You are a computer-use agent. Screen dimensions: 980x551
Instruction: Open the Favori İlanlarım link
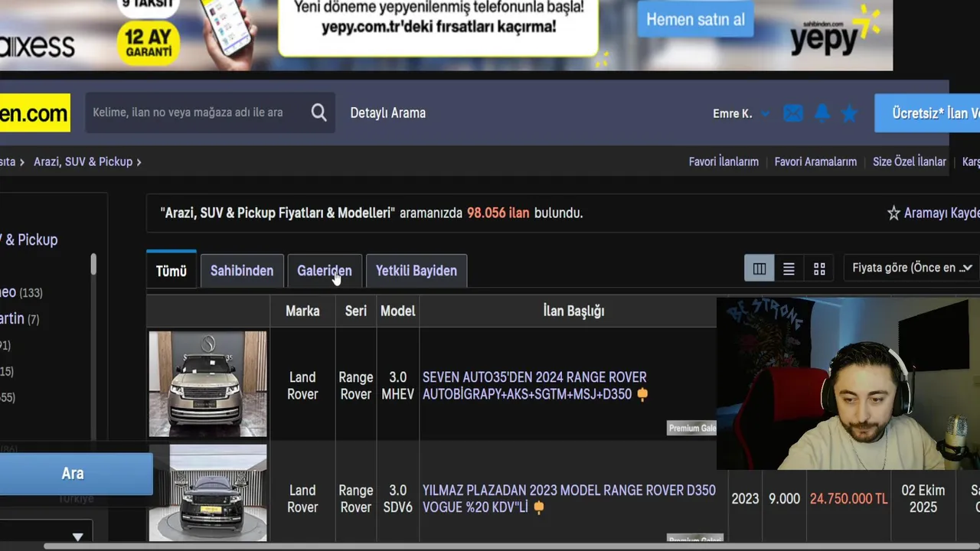pyautogui.click(x=724, y=161)
